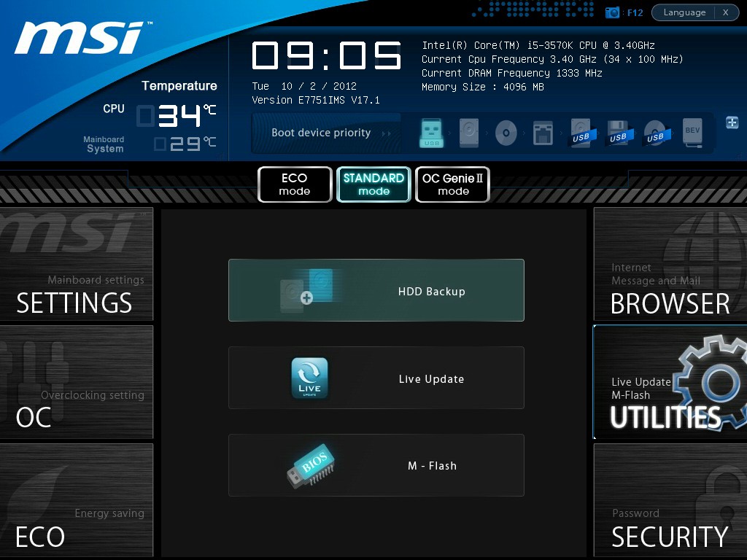Launch Live Update utility
This screenshot has width=747, height=560.
tap(376, 378)
